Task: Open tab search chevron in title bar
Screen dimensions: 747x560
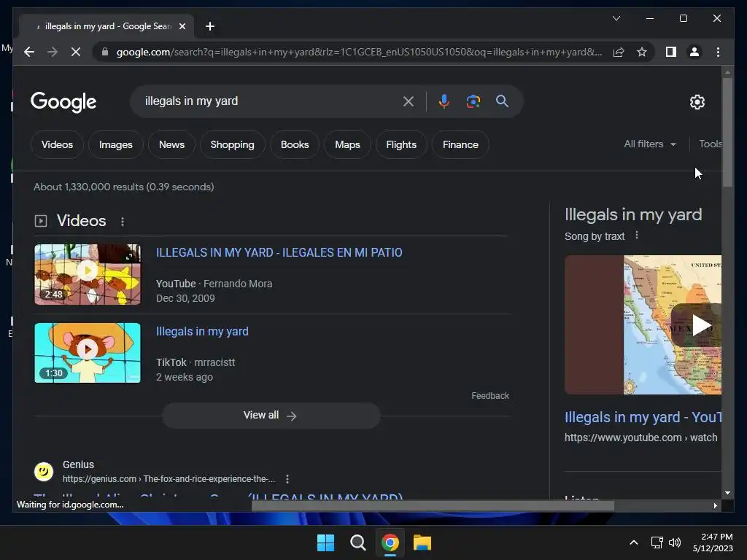Action: coord(616,18)
